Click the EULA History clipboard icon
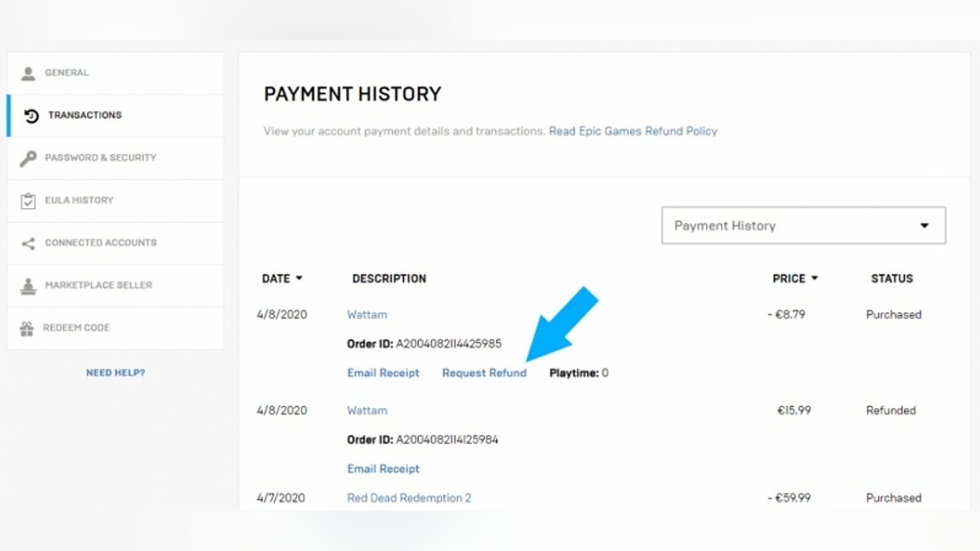980x551 pixels. coord(29,201)
